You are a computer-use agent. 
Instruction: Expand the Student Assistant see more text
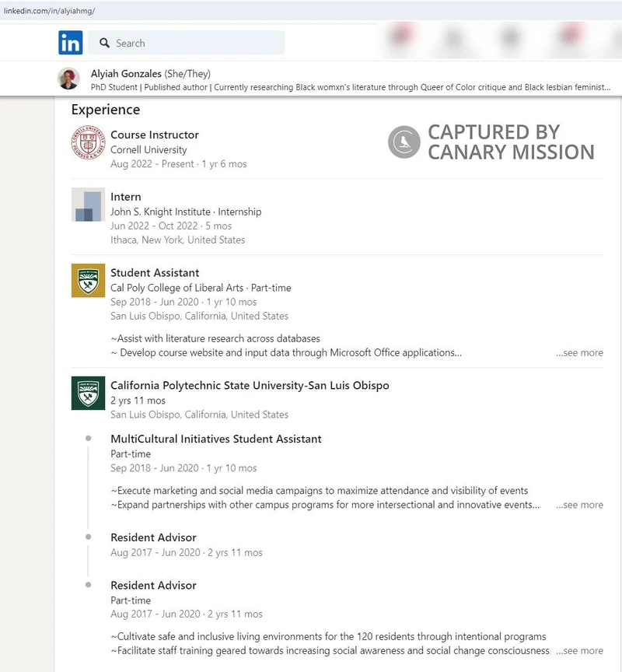(579, 353)
